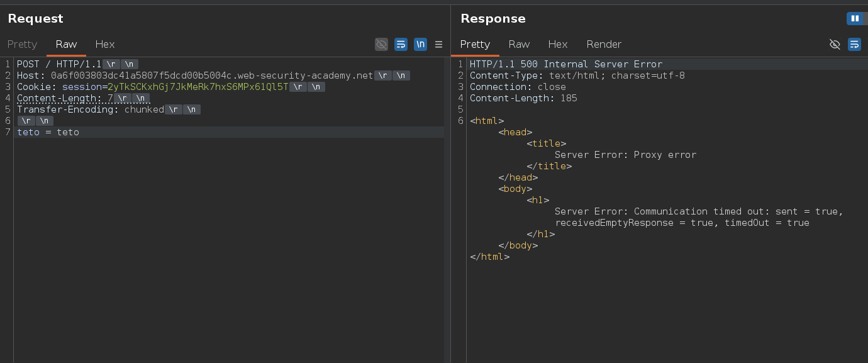
Task: Click the blue layout icon beside Response title
Action: point(855,18)
